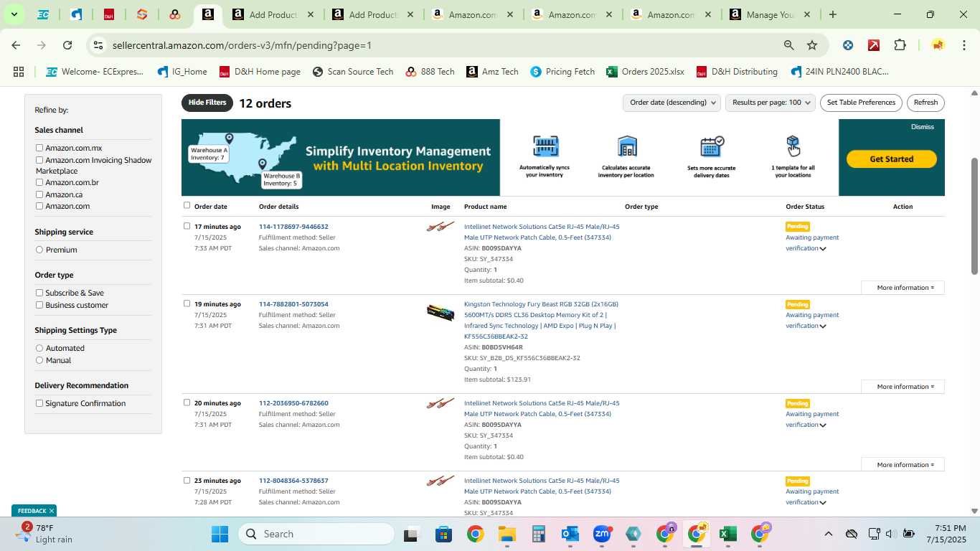Open the Chrome three-dot menu
The width and height of the screenshot is (980, 551).
[x=963, y=45]
